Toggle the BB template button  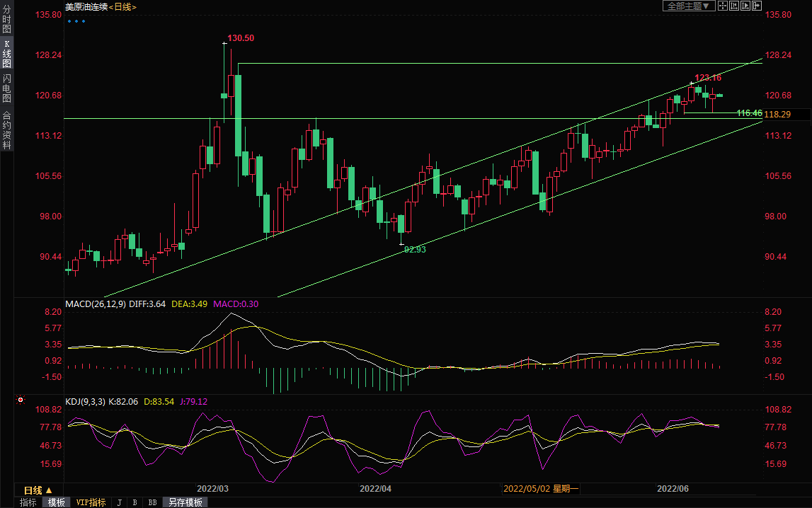pos(152,502)
